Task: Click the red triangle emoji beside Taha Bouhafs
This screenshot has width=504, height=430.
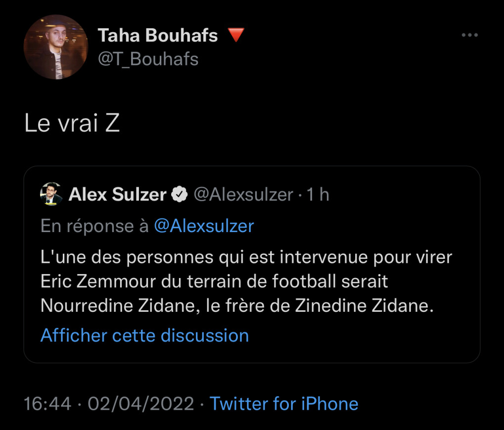Action: tap(236, 35)
